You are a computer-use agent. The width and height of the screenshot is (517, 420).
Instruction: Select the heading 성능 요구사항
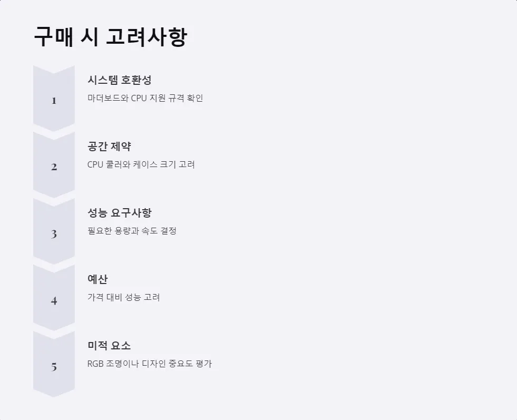tap(119, 213)
